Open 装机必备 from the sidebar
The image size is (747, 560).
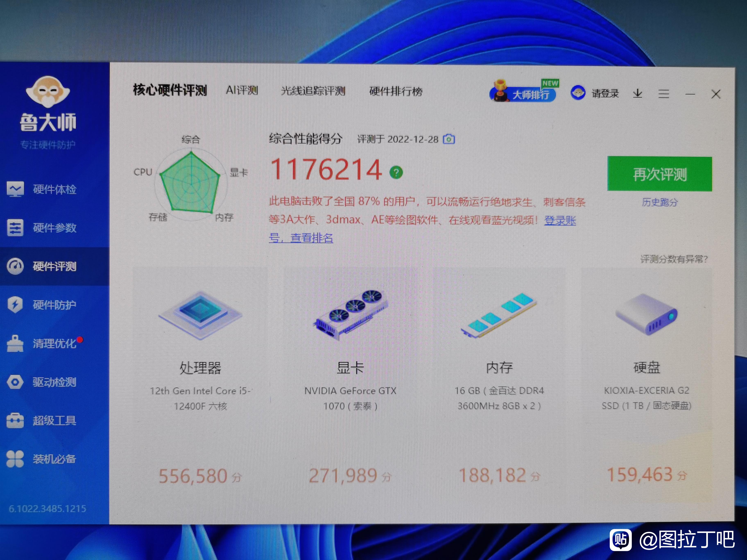(x=54, y=459)
